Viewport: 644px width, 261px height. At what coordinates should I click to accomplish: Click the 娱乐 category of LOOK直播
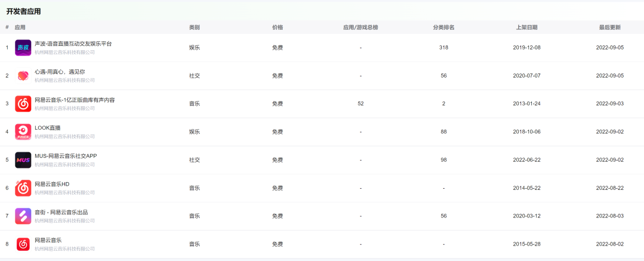coord(194,132)
